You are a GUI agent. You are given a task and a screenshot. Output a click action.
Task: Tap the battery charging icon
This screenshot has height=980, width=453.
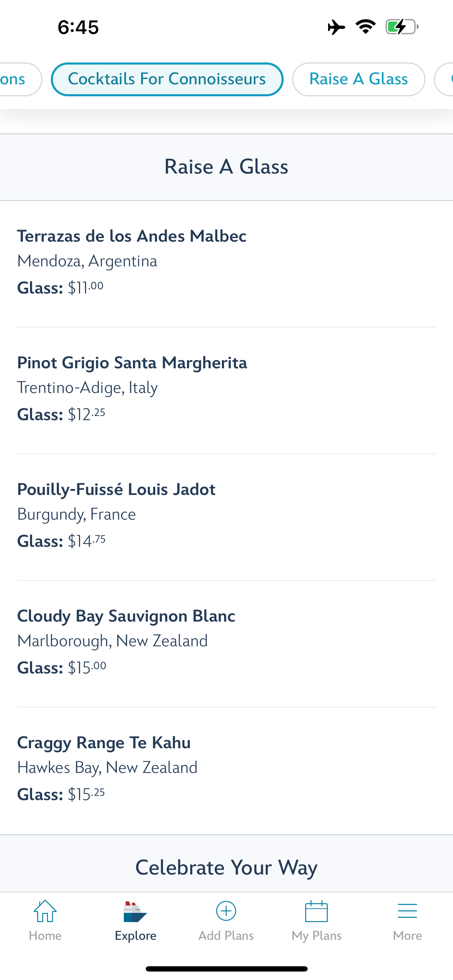pos(401,26)
